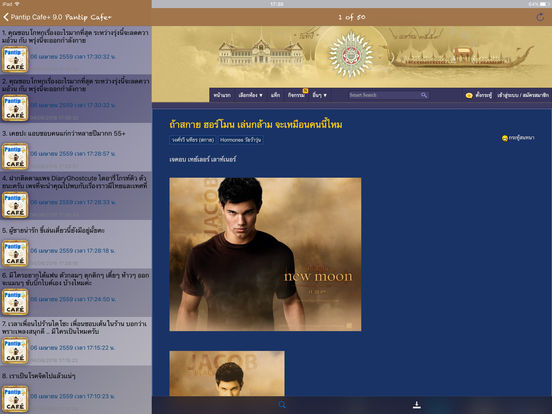Click the แท็ก menu item

coord(275,95)
